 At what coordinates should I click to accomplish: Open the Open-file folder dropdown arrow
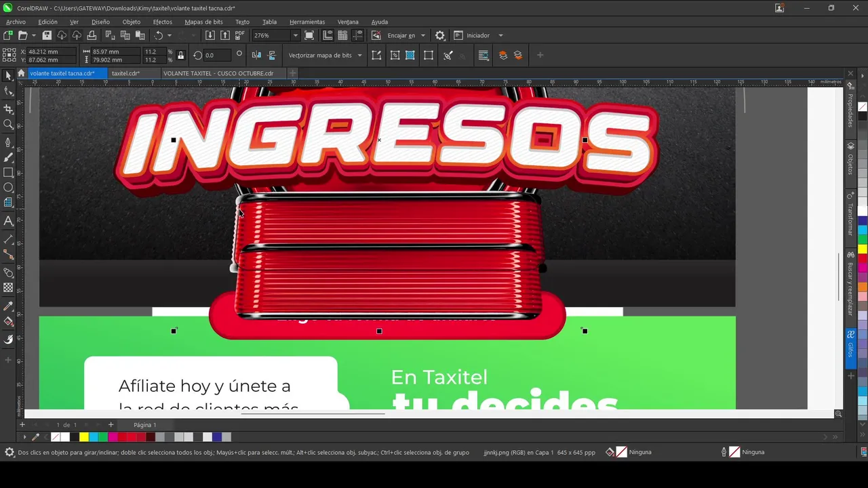coord(33,35)
